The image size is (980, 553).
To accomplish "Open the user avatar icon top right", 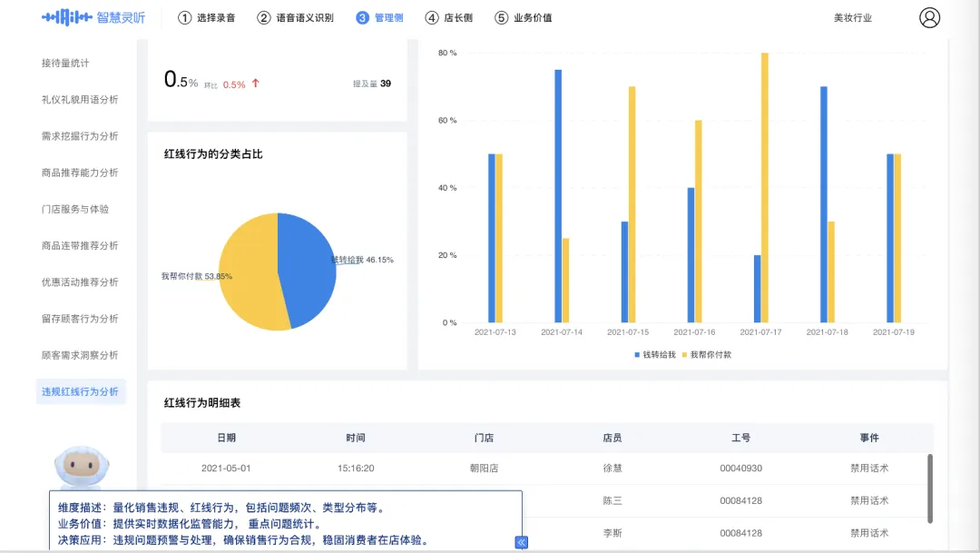I will tap(929, 16).
